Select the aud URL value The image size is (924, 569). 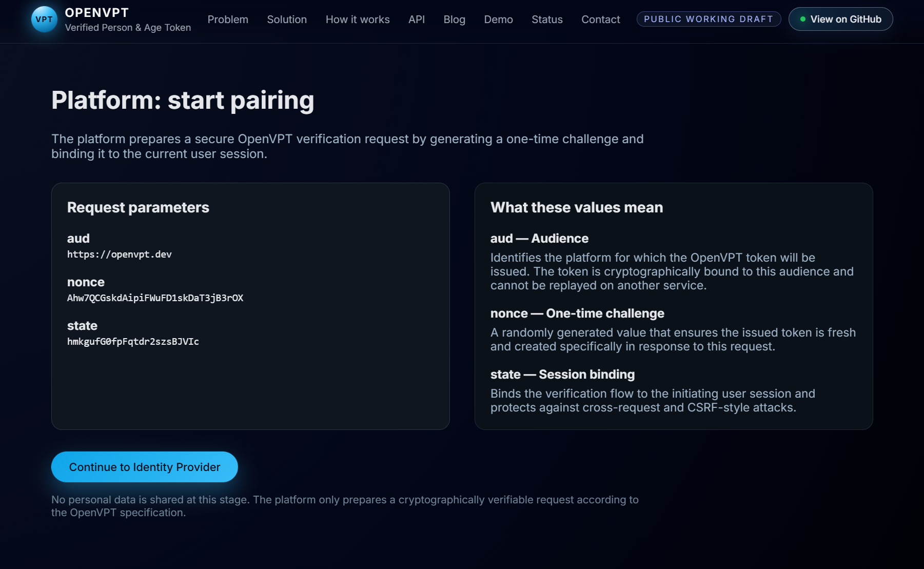(x=120, y=254)
